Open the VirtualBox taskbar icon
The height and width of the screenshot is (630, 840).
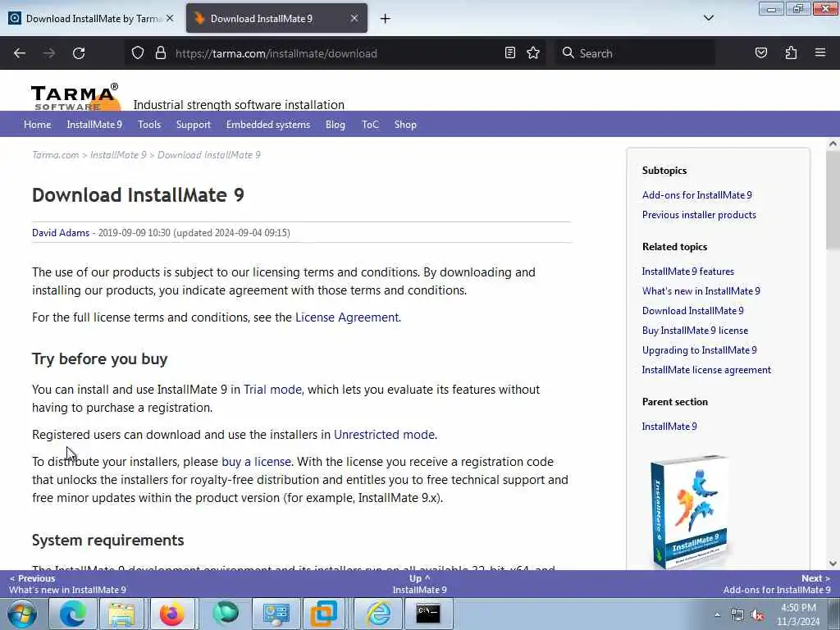coord(323,614)
